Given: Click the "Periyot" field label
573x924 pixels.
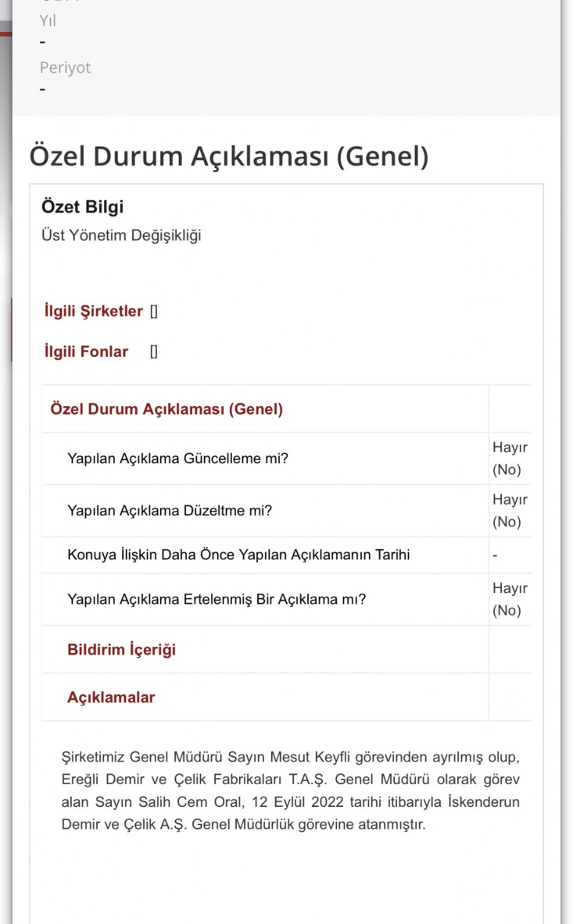Looking at the screenshot, I should tap(65, 68).
